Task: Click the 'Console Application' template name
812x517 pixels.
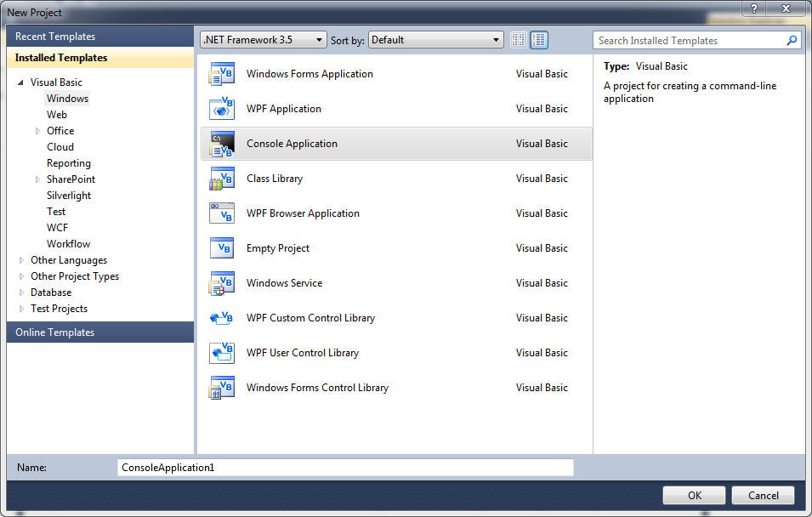Action: pyautogui.click(x=292, y=144)
